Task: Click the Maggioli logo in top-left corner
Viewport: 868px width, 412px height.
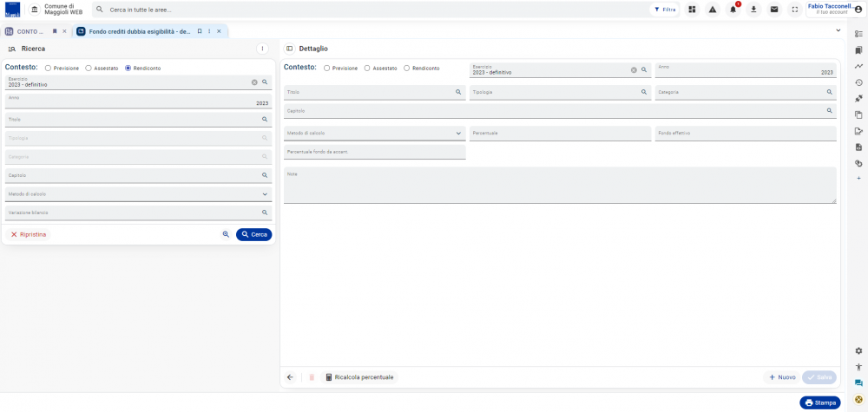Action: (x=12, y=10)
